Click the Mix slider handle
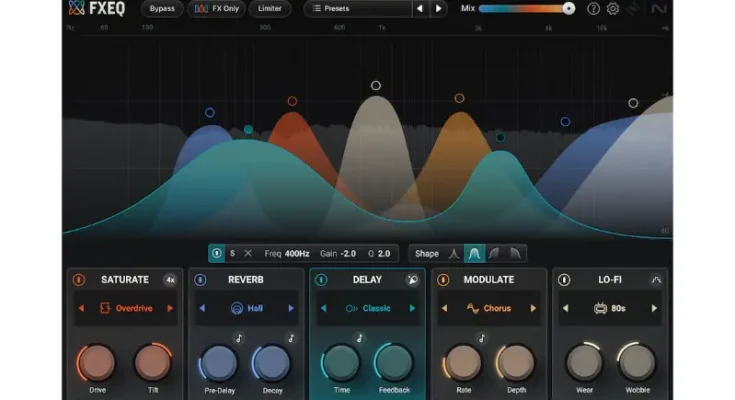Screen dimensions: 735x400 (x=569, y=9)
